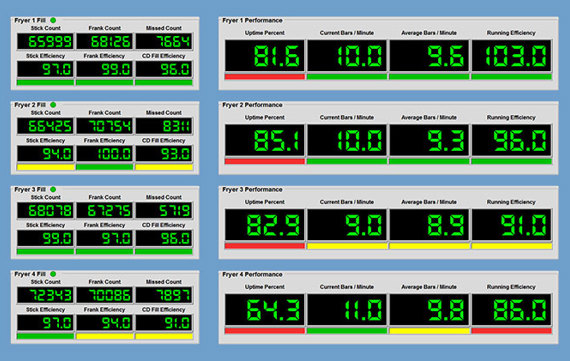
Task: Select Fryer 1 Stick Count value 65999
Action: pyautogui.click(x=45, y=41)
